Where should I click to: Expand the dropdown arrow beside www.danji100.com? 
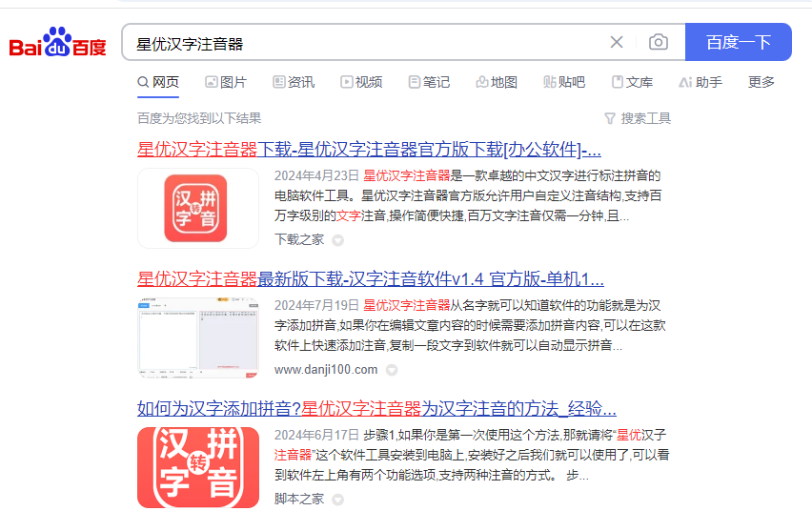coord(392,370)
